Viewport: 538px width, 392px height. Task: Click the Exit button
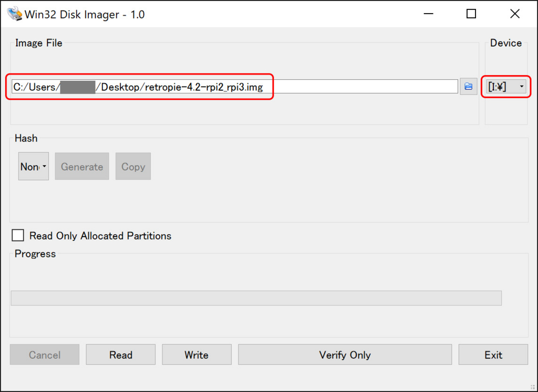pyautogui.click(x=493, y=355)
